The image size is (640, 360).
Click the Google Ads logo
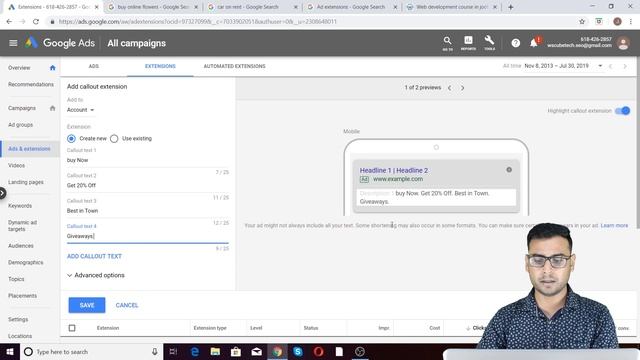coord(60,43)
